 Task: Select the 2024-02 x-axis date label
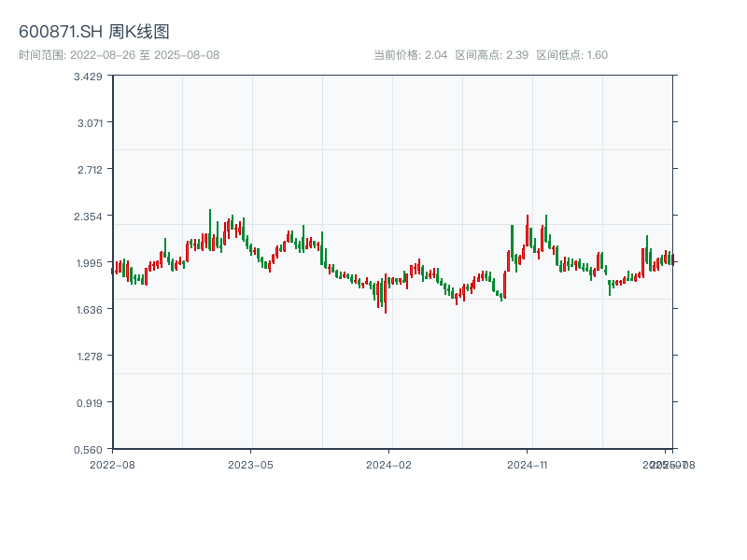pos(389,464)
